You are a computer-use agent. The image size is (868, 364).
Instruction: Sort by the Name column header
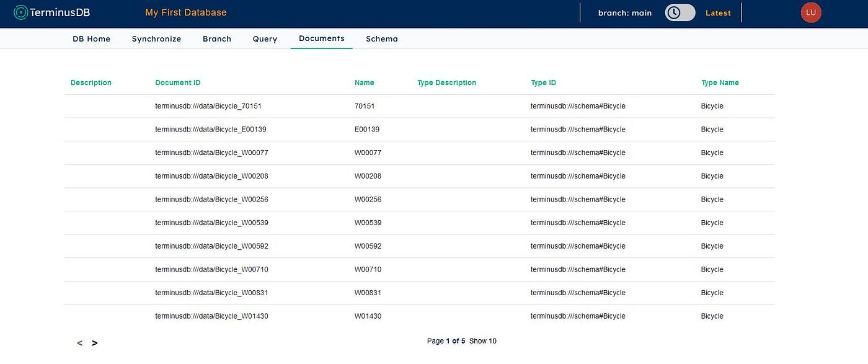click(364, 82)
